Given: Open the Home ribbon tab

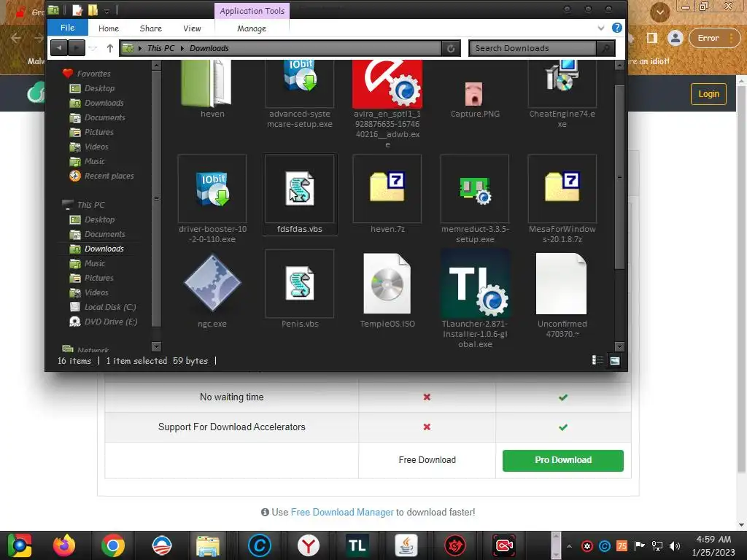Looking at the screenshot, I should point(109,28).
